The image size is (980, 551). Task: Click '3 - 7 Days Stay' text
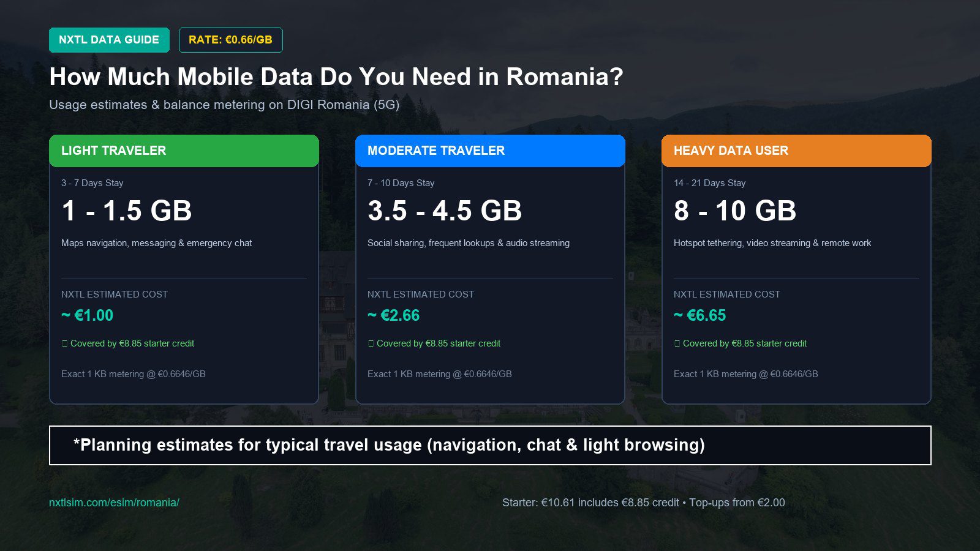92,183
